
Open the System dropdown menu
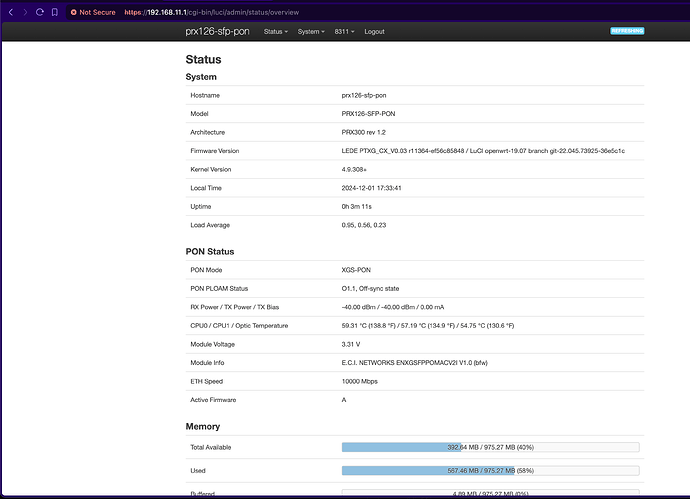tap(311, 32)
